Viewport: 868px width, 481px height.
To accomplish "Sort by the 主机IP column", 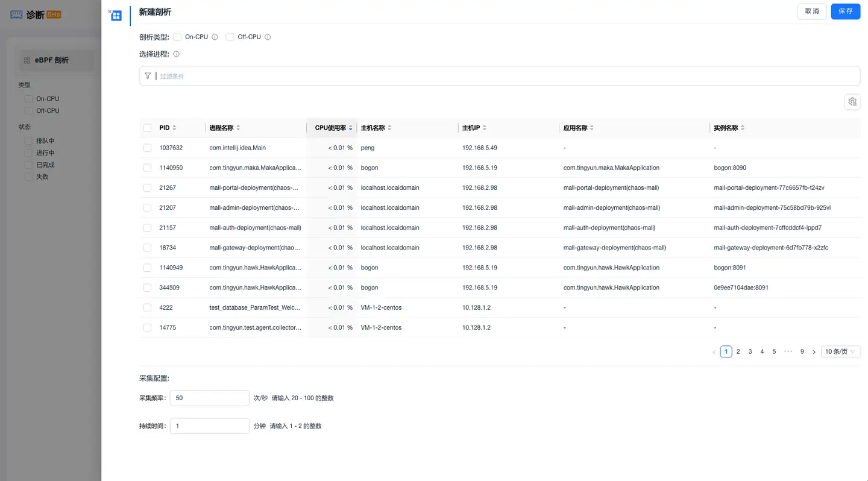I will point(485,128).
